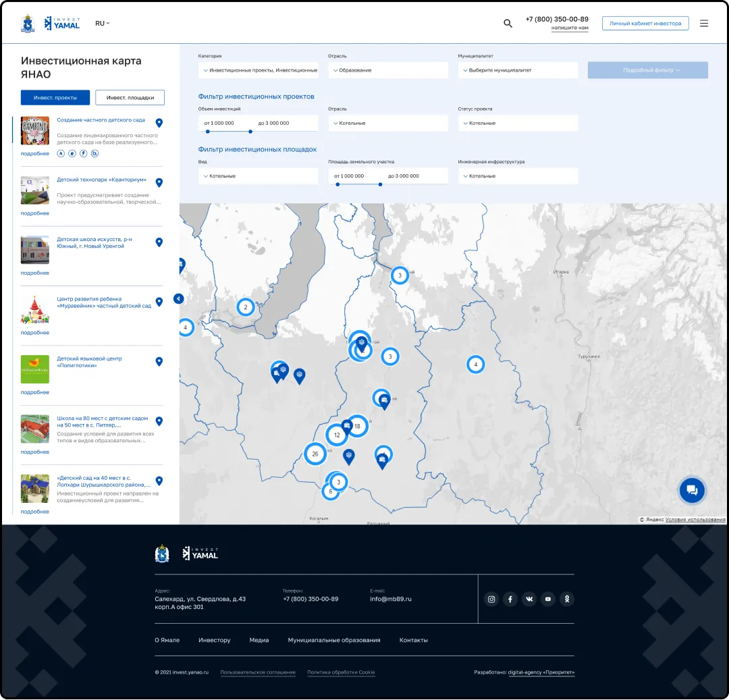The image size is (729, 700).
Task: Click the VK social icon in footer
Action: coord(529,599)
